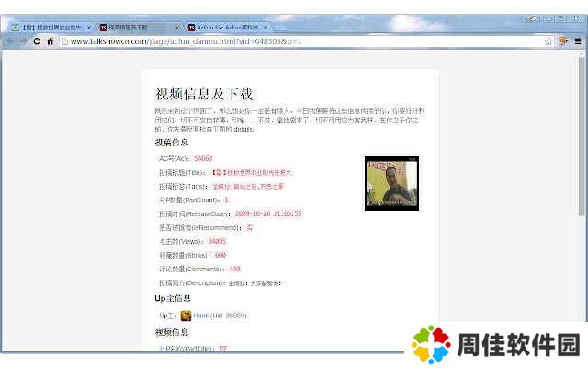Click the extension icon beside the star
This screenshot has height=368, width=588.
point(562,41)
